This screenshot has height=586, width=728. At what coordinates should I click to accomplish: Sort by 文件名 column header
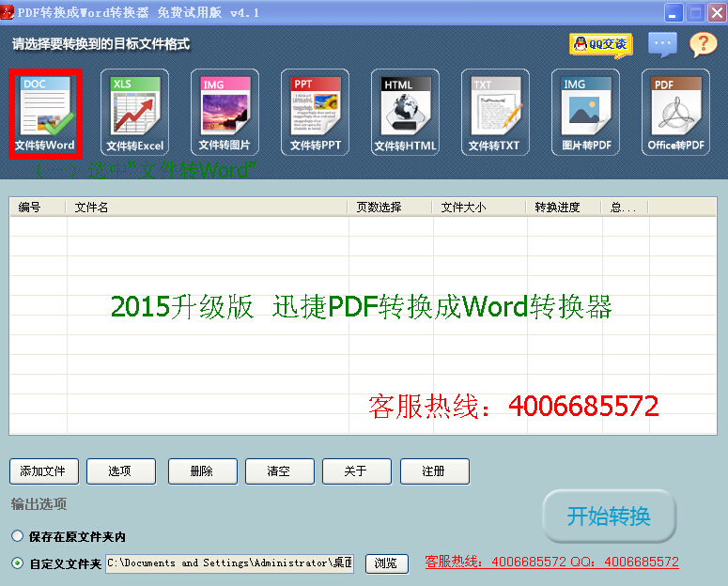pos(207,208)
